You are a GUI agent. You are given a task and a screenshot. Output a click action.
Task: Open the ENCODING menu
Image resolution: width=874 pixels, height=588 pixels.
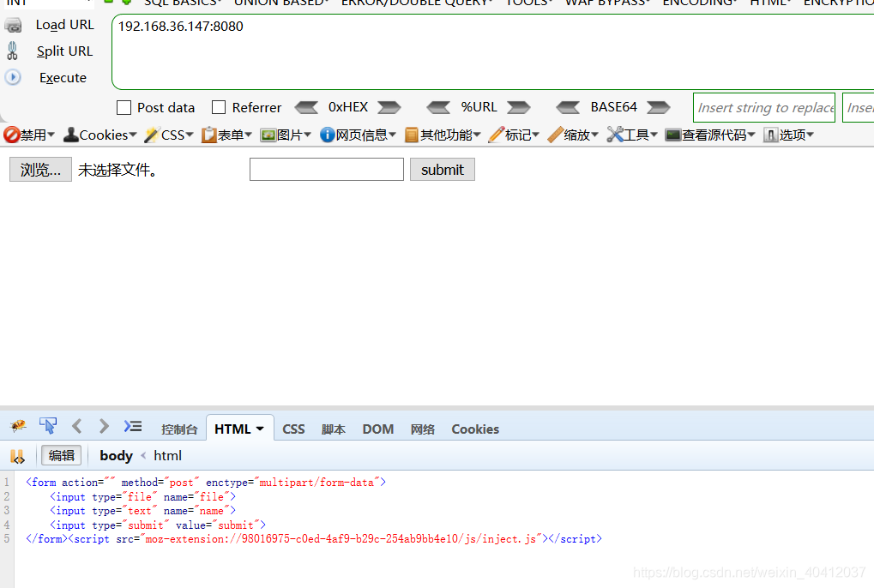pyautogui.click(x=700, y=3)
